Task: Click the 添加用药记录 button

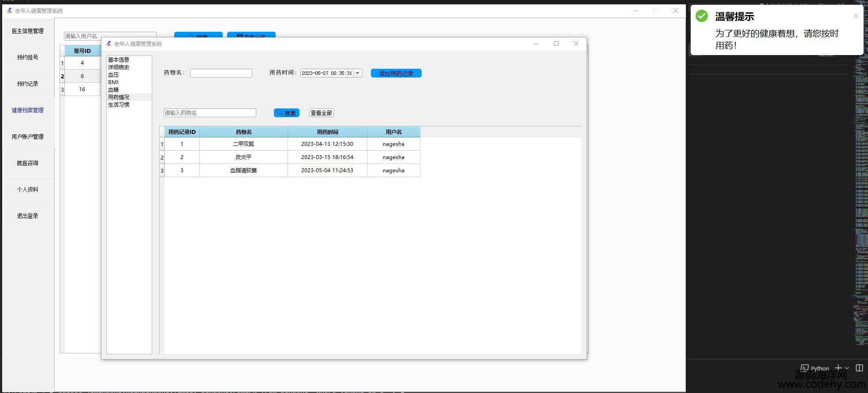Action: coord(396,73)
